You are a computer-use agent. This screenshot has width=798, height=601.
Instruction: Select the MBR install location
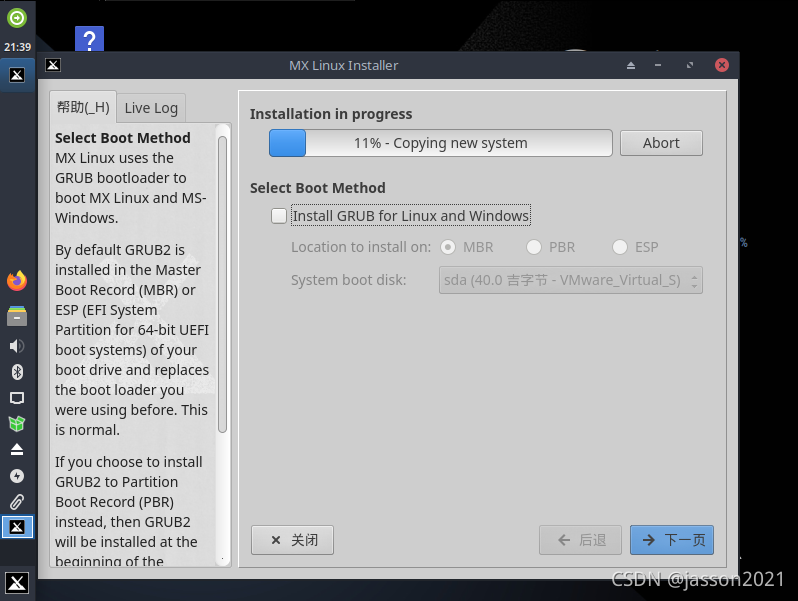448,247
